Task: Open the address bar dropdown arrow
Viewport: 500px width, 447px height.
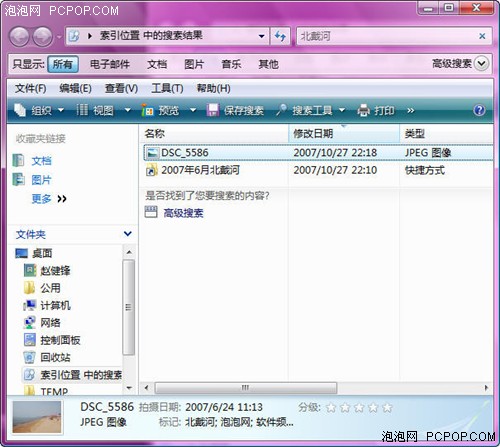Action: click(262, 36)
